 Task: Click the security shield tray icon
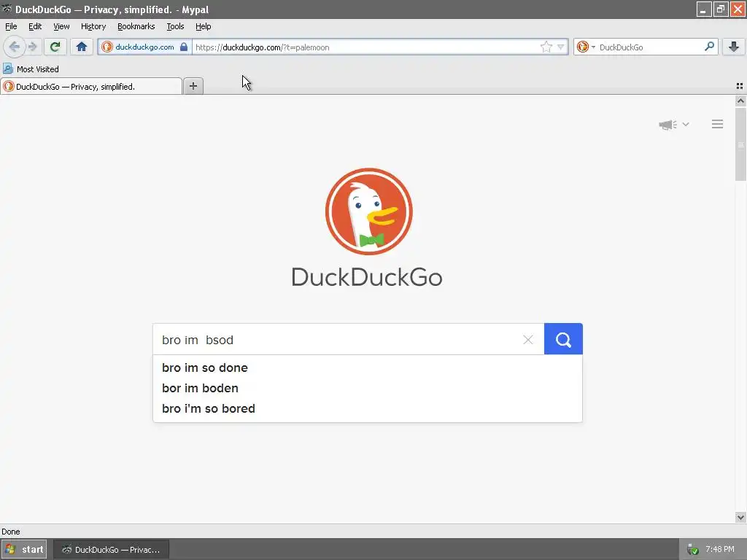[693, 550]
